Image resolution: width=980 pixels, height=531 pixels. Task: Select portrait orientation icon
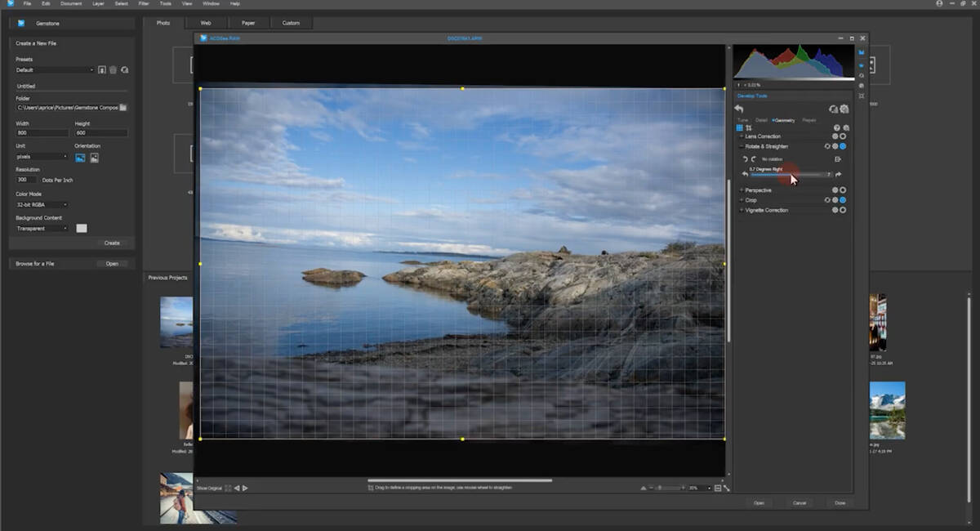tap(95, 158)
